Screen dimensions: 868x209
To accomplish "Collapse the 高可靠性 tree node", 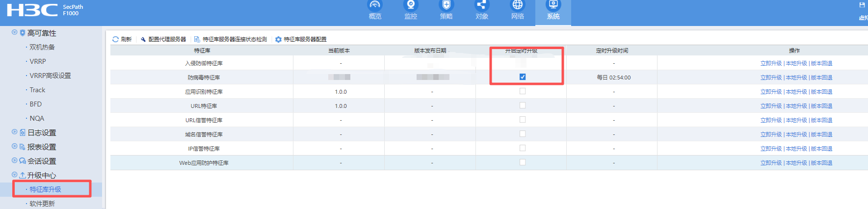I will pos(15,32).
